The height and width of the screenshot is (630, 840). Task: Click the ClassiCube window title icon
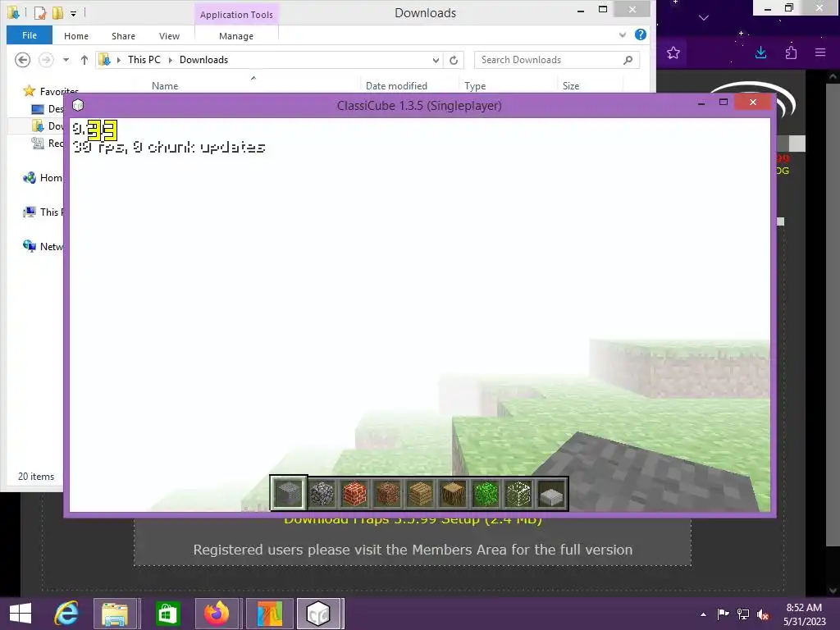(x=78, y=105)
